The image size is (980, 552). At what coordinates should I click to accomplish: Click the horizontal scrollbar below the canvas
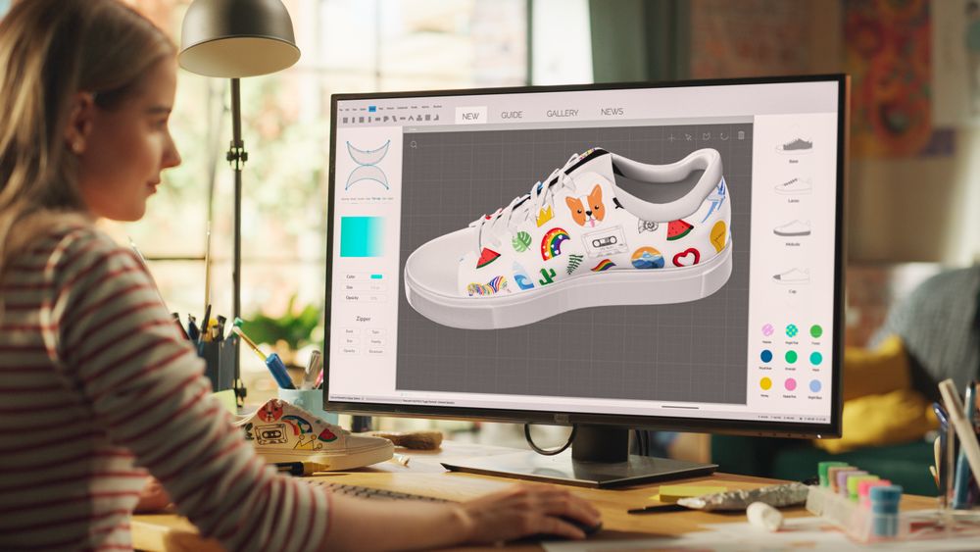pos(679,407)
